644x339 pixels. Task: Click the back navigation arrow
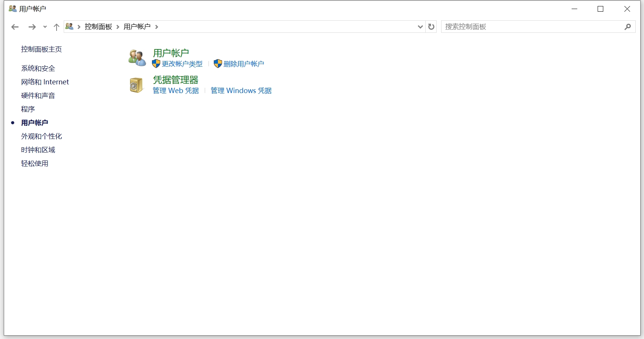(x=15, y=27)
